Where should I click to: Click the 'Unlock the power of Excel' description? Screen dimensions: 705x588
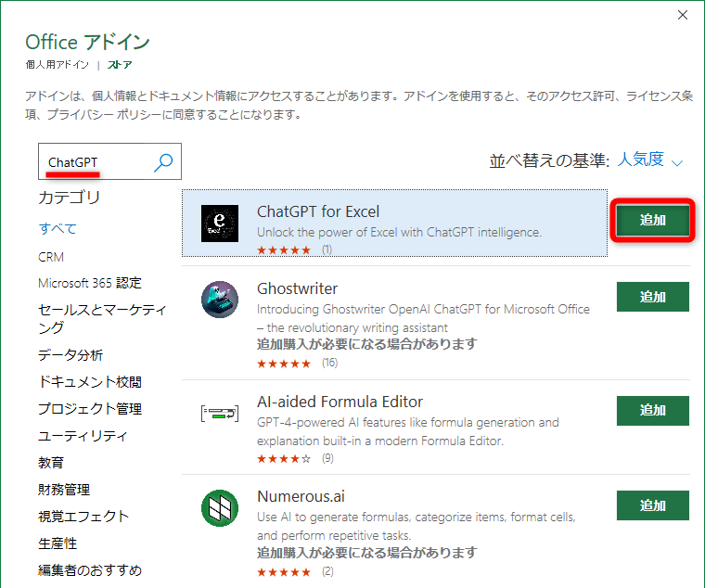pyautogui.click(x=399, y=233)
